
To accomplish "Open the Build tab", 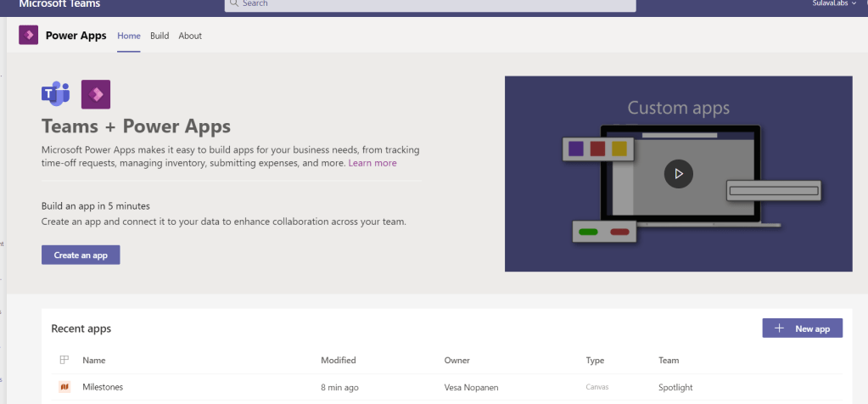I will tap(160, 36).
